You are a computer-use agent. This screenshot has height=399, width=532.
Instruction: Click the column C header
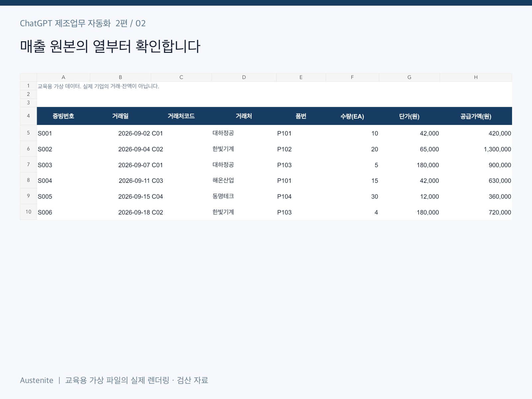(x=181, y=77)
